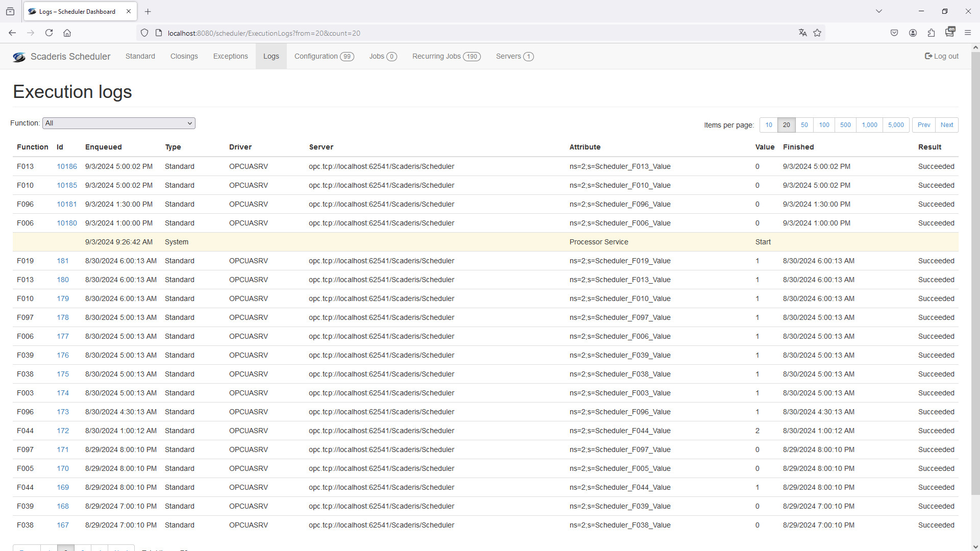Set items per page to 100

pos(824,125)
